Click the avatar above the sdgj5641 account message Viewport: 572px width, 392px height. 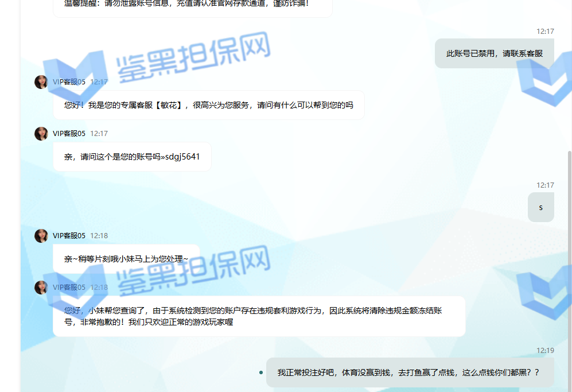click(41, 134)
